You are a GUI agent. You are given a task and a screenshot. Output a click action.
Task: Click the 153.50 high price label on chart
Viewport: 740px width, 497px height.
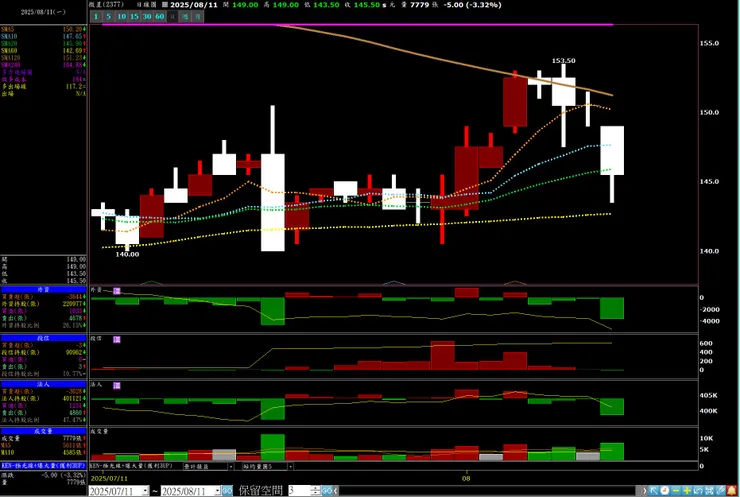click(563, 60)
